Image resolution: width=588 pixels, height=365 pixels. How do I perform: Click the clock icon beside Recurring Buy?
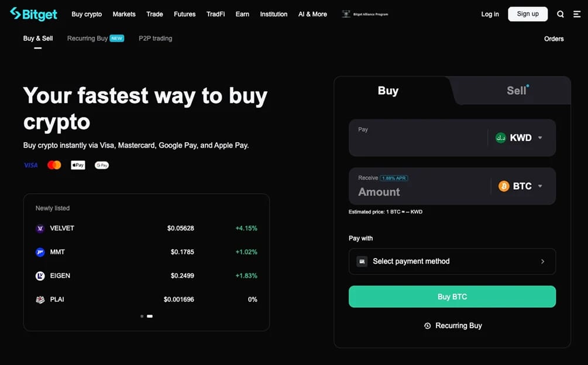pos(428,326)
